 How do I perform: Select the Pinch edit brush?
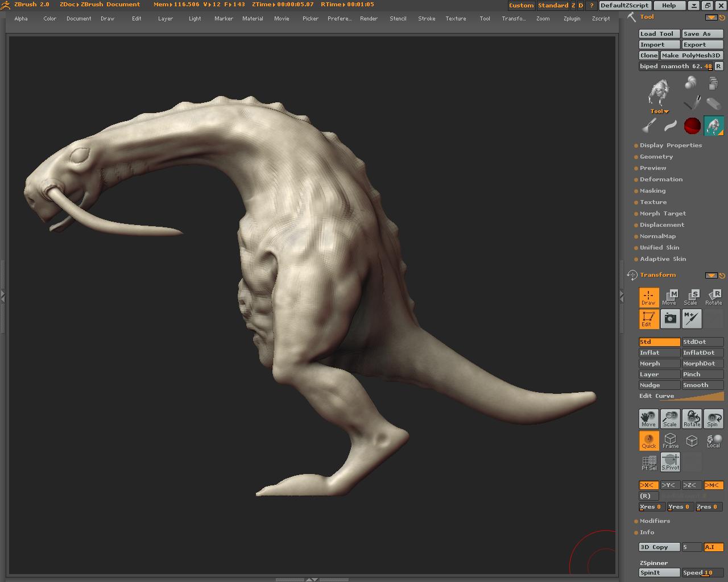(702, 375)
